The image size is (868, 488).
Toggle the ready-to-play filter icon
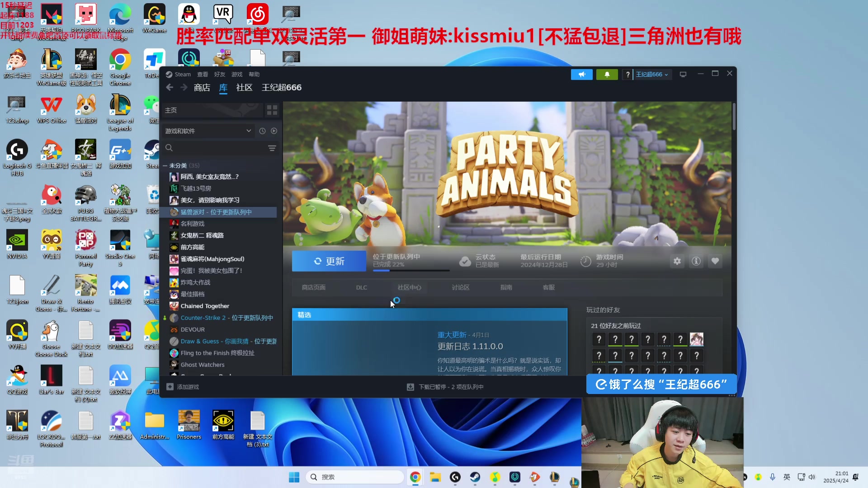pos(274,131)
